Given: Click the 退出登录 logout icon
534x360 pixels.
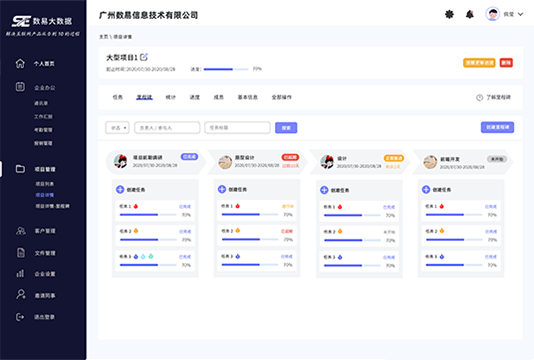Looking at the screenshot, I should 20,317.
